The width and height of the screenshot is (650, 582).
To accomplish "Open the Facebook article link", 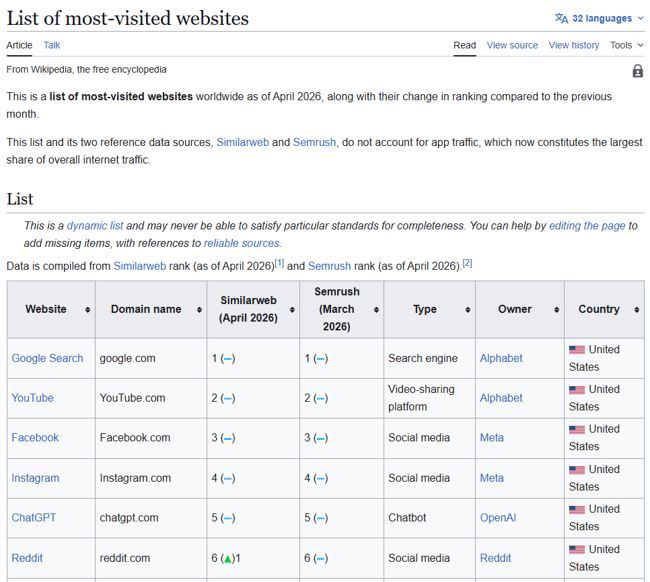I will [35, 438].
